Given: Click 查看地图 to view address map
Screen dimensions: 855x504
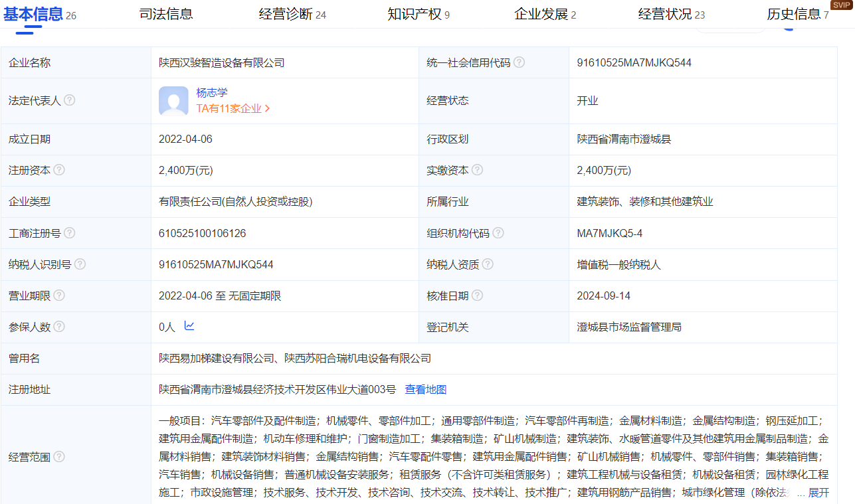Looking at the screenshot, I should [426, 390].
